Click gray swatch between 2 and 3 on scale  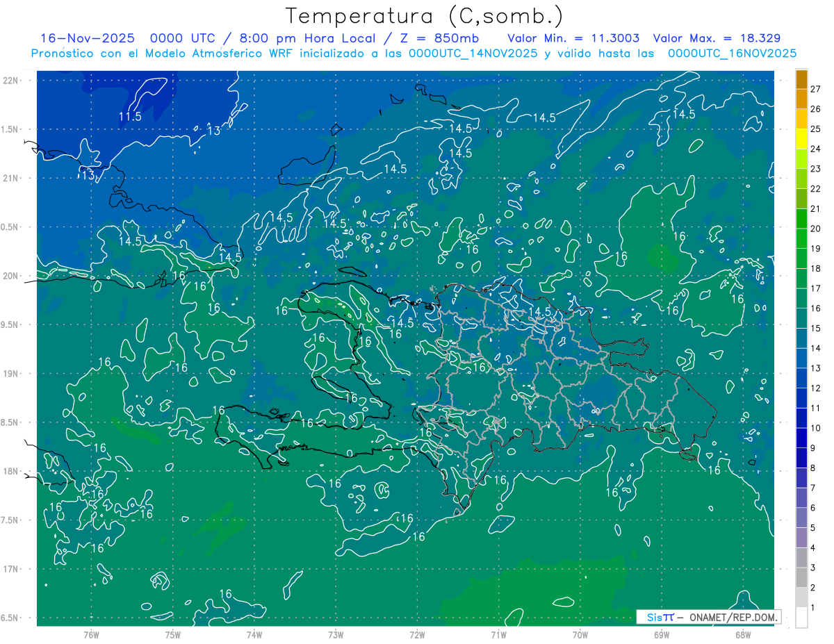pyautogui.click(x=801, y=578)
